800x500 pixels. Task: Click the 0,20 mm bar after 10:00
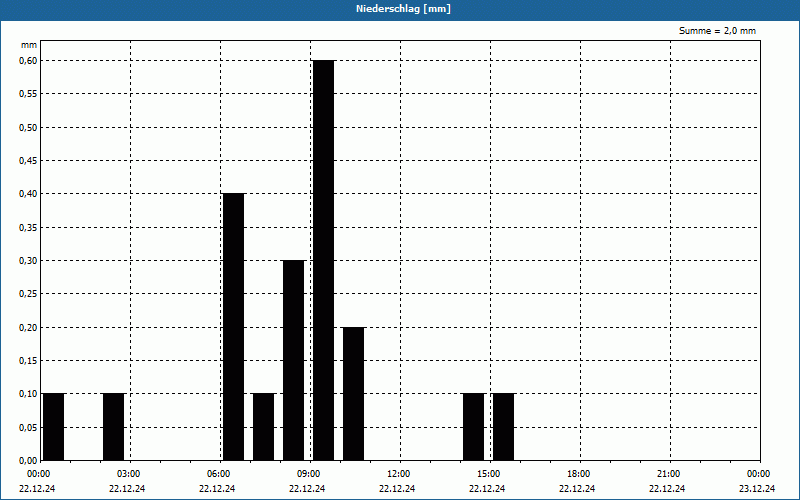[x=354, y=393]
